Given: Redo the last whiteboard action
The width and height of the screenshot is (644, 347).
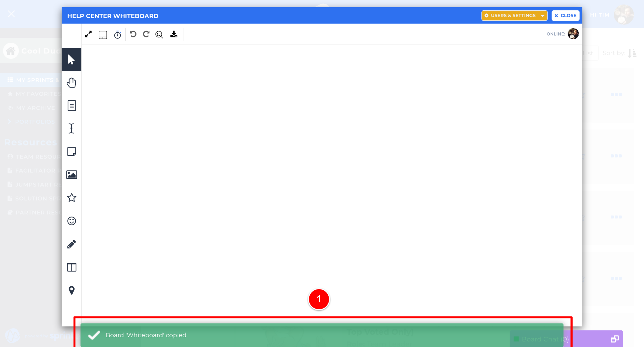Looking at the screenshot, I should [x=146, y=34].
